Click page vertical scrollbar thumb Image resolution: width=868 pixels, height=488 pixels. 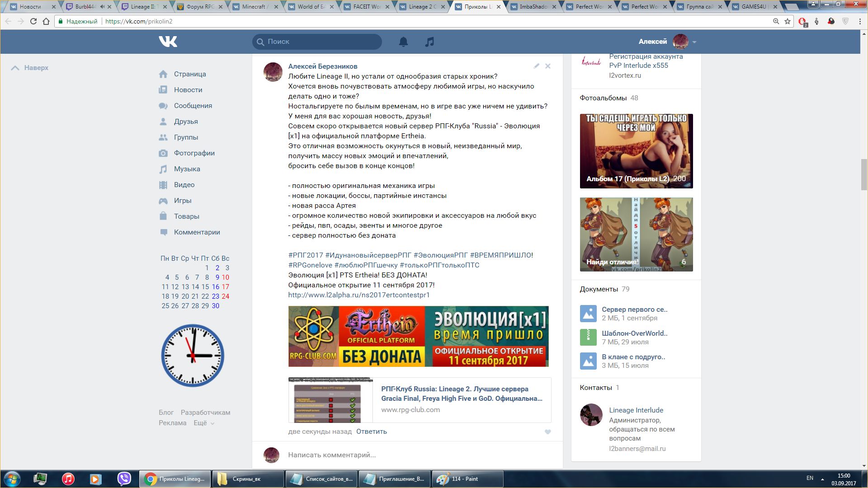click(864, 175)
